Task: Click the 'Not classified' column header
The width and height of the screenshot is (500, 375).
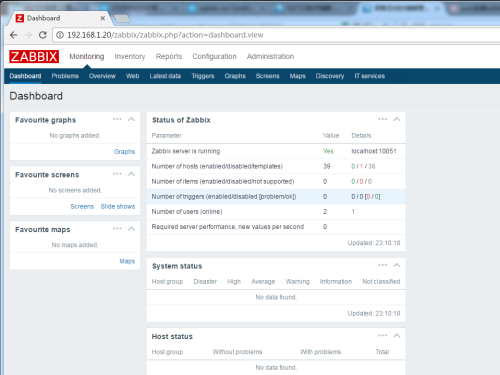Action: click(381, 282)
